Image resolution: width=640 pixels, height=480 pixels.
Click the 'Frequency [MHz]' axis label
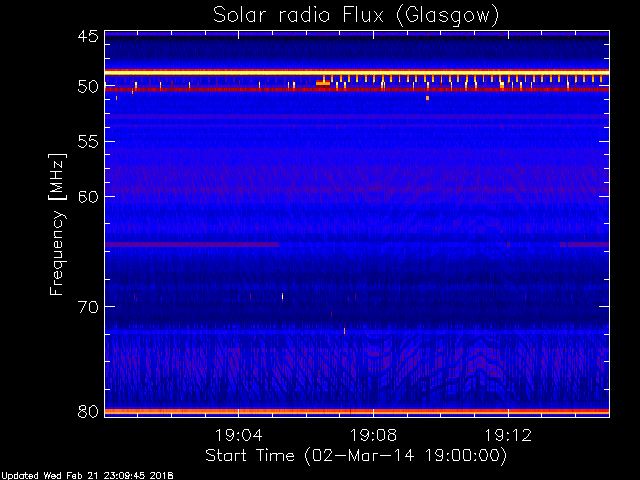point(57,224)
